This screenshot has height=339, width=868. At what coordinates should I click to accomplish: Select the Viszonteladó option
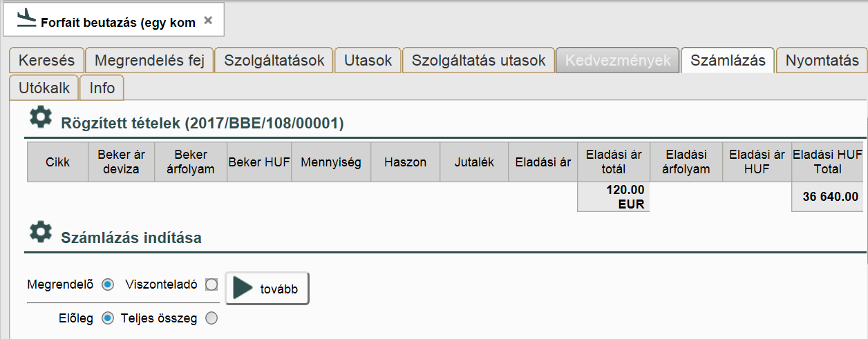coord(211,284)
